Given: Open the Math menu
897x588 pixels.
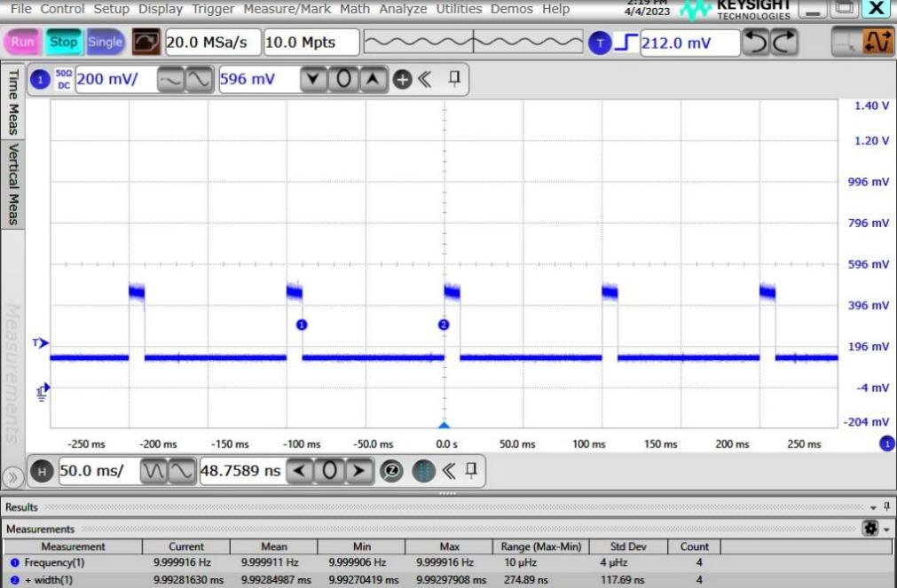Looking at the screenshot, I should tap(355, 9).
